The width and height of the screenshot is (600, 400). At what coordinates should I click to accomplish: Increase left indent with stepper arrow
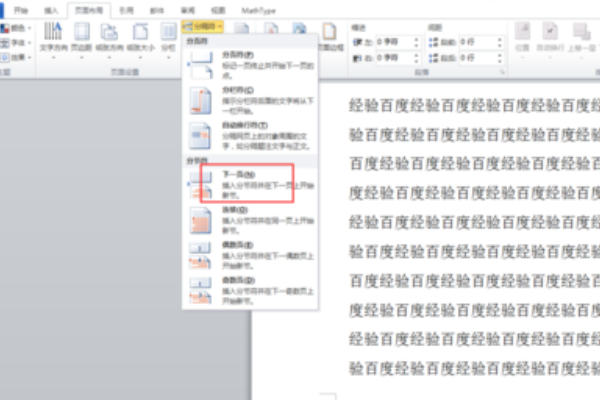click(x=416, y=39)
